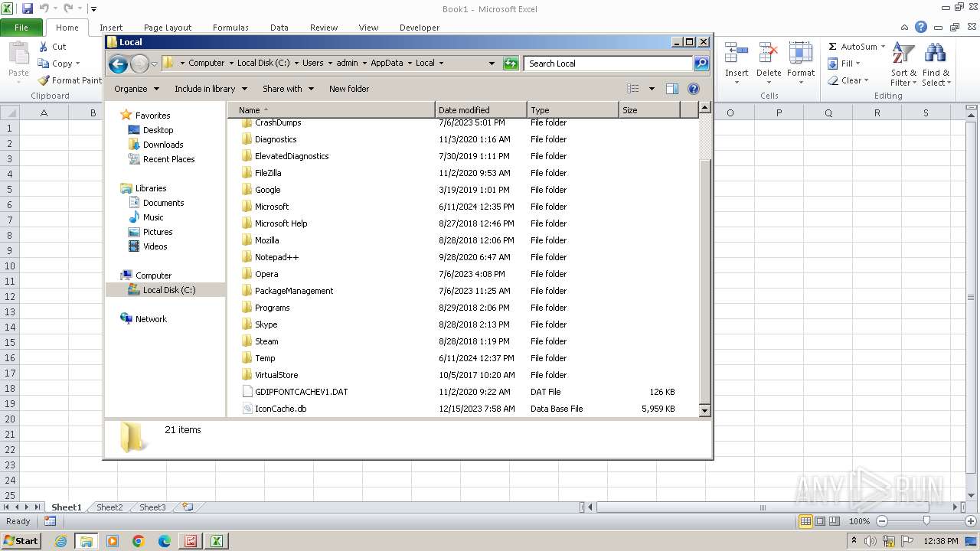The height and width of the screenshot is (551, 980).
Task: Select Page Layout view button in status bar
Action: [x=820, y=521]
